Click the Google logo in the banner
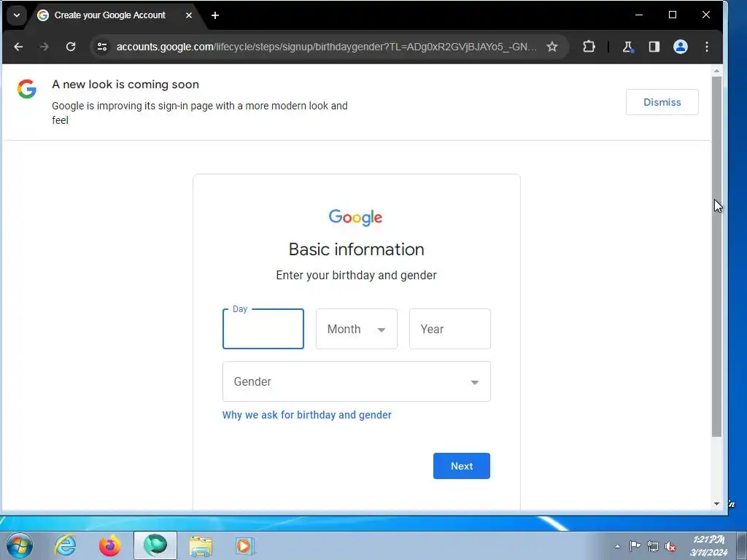 (27, 88)
